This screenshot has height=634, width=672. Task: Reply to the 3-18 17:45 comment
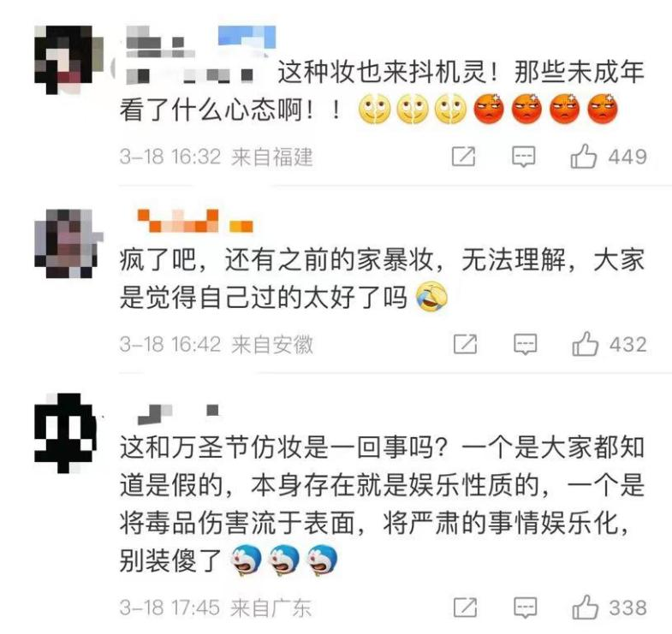point(526,608)
